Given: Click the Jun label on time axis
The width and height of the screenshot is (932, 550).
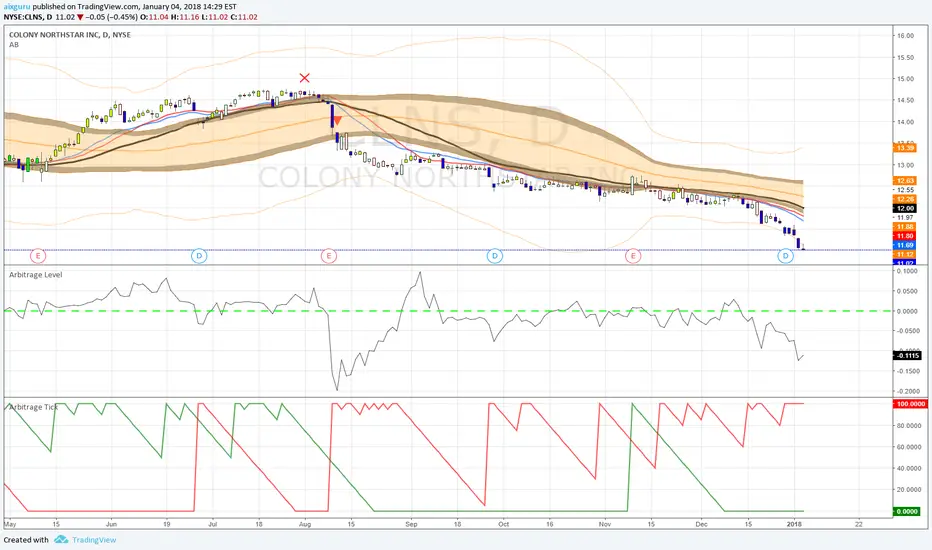Looking at the screenshot, I should click(111, 524).
